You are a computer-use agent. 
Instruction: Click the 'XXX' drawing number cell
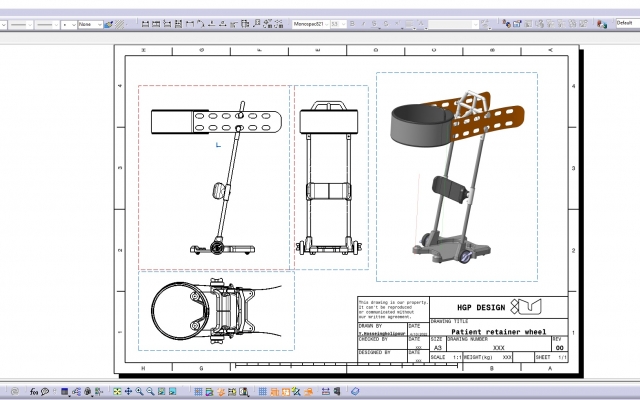499,345
